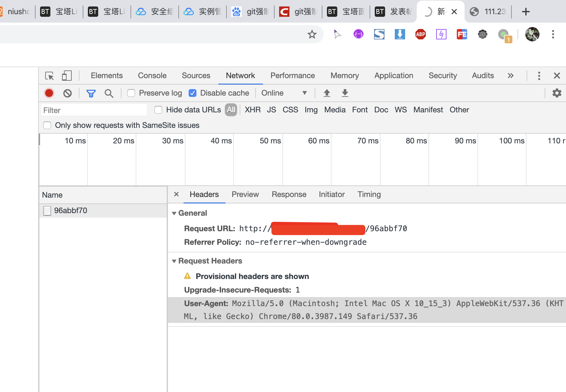Switch to the 111.23 browser tab
The height and width of the screenshot is (392, 566).
(488, 12)
